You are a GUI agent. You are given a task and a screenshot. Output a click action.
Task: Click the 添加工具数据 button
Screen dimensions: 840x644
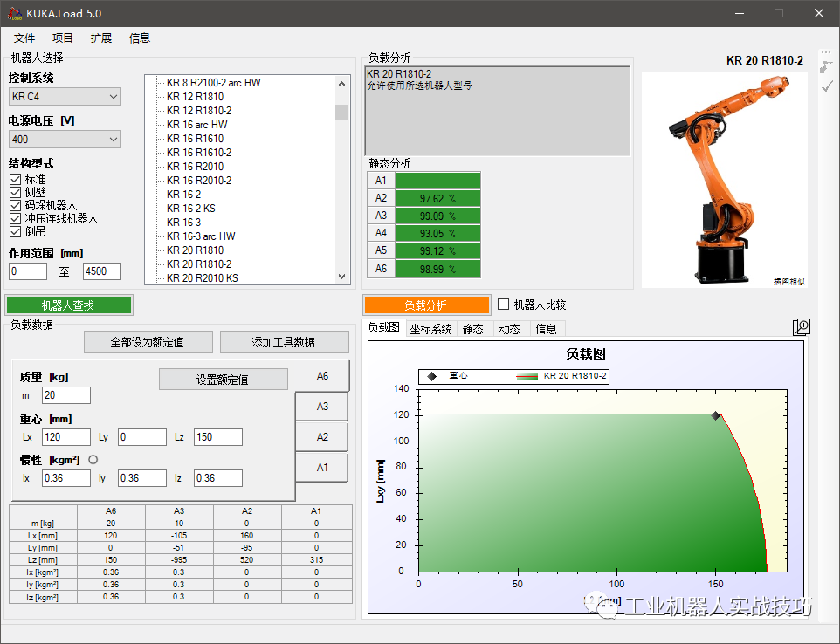[x=285, y=341]
